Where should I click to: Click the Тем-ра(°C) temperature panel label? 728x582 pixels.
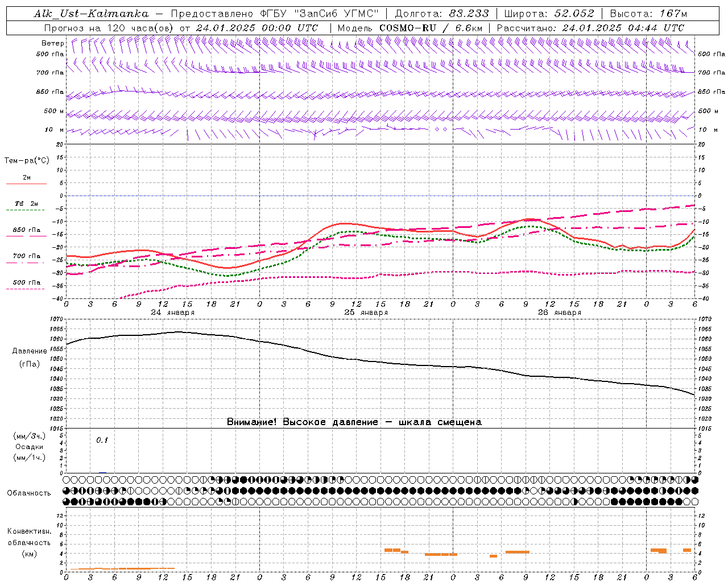pyautogui.click(x=27, y=161)
